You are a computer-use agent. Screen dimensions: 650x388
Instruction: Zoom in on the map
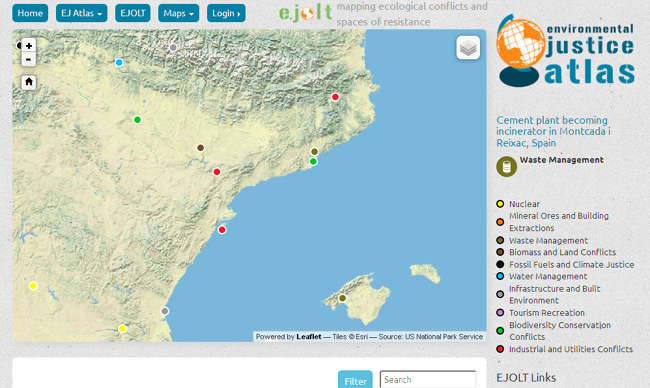[29, 46]
